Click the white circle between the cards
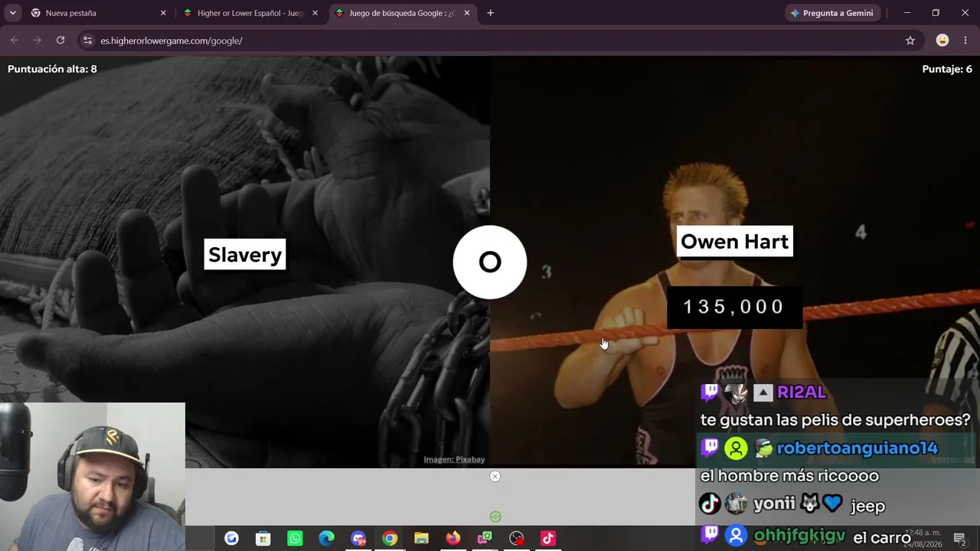 tap(490, 262)
